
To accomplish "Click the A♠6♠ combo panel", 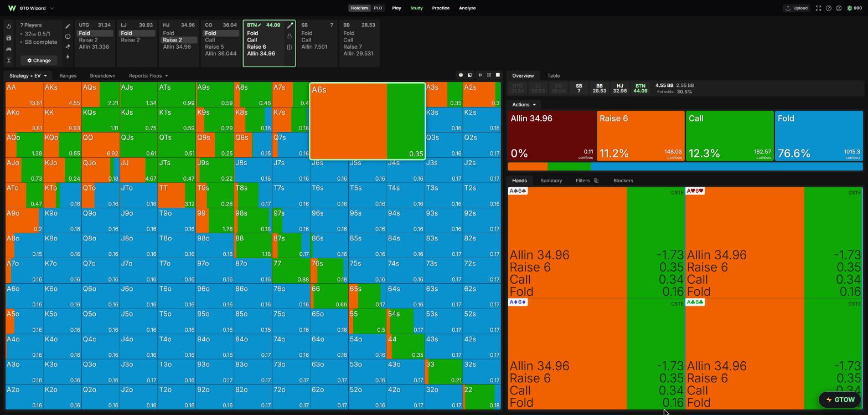I will pyautogui.click(x=596, y=243).
